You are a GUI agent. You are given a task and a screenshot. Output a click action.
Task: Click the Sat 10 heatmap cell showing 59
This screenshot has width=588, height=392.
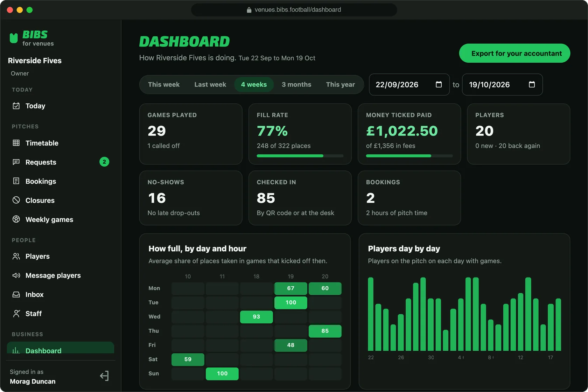188,359
